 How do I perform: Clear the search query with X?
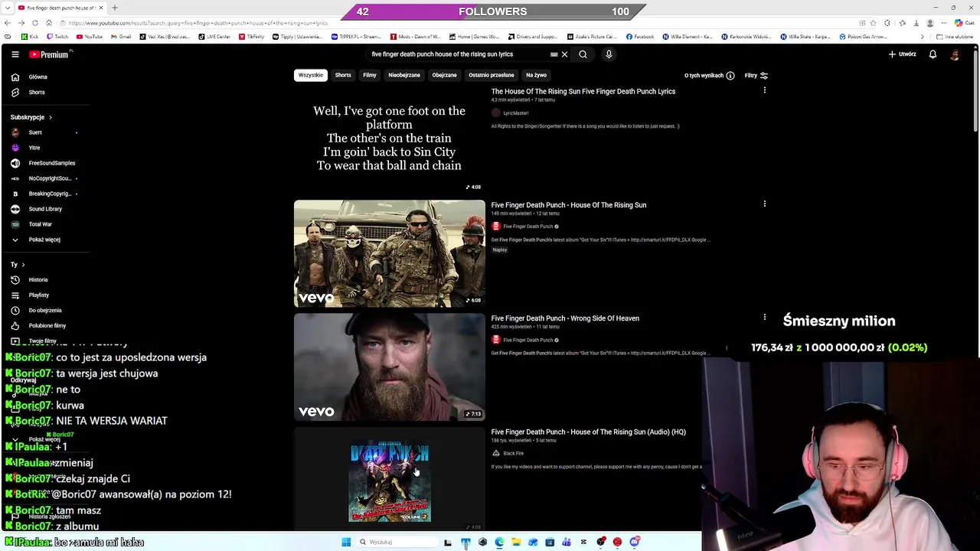564,54
